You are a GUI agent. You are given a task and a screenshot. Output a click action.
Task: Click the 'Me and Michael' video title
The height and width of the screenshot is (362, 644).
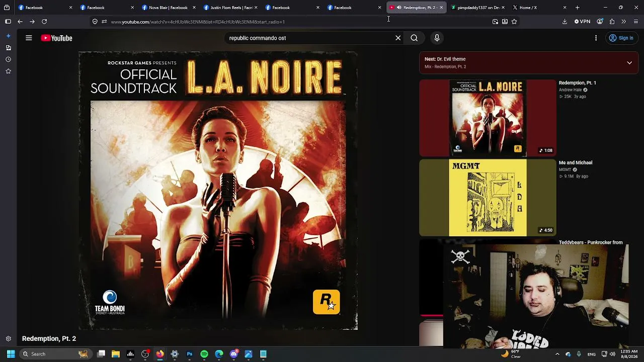click(x=576, y=163)
